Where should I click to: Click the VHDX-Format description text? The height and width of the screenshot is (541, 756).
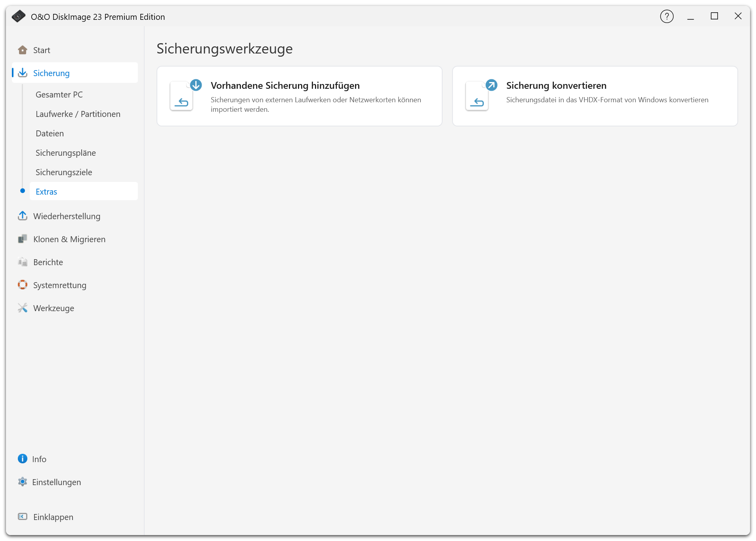click(x=607, y=100)
